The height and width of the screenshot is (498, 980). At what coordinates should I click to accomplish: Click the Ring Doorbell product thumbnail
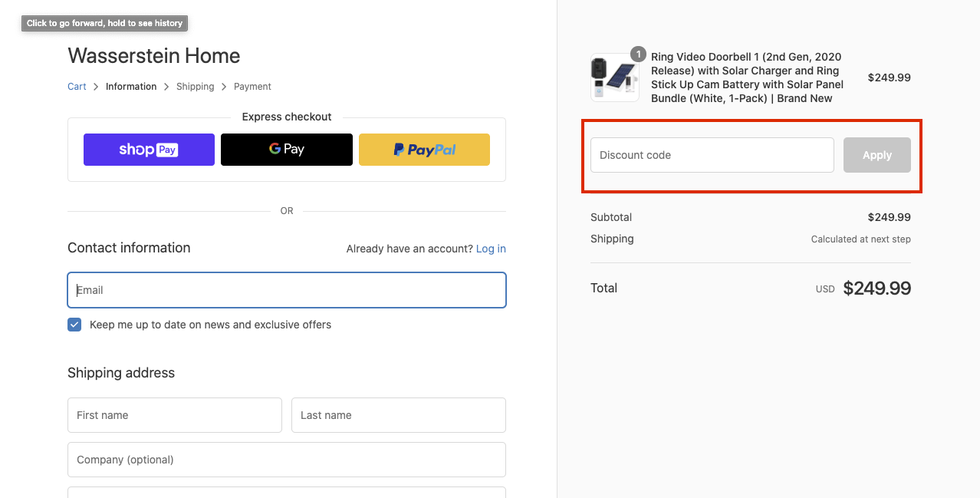[615, 78]
